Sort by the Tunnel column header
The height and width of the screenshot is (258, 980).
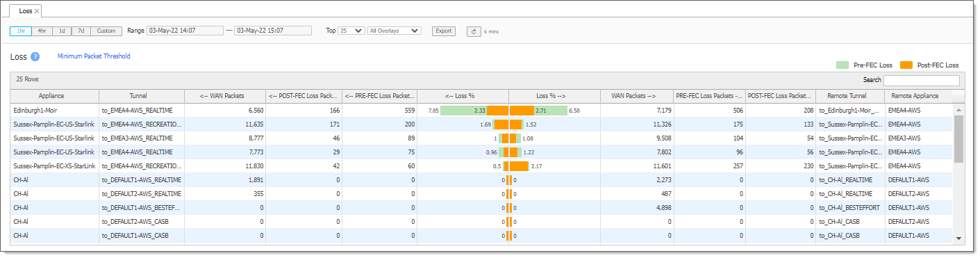click(x=142, y=96)
